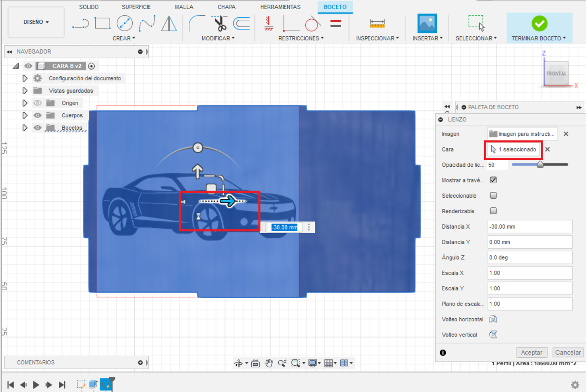Open the RESTRICCIONES dropdown menu
This screenshot has height=392, width=586.
[x=301, y=38]
